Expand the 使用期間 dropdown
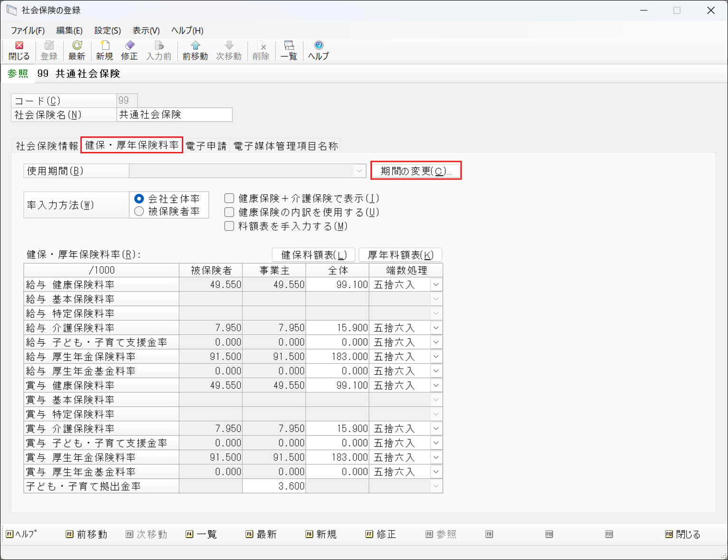The image size is (728, 560). [x=359, y=171]
